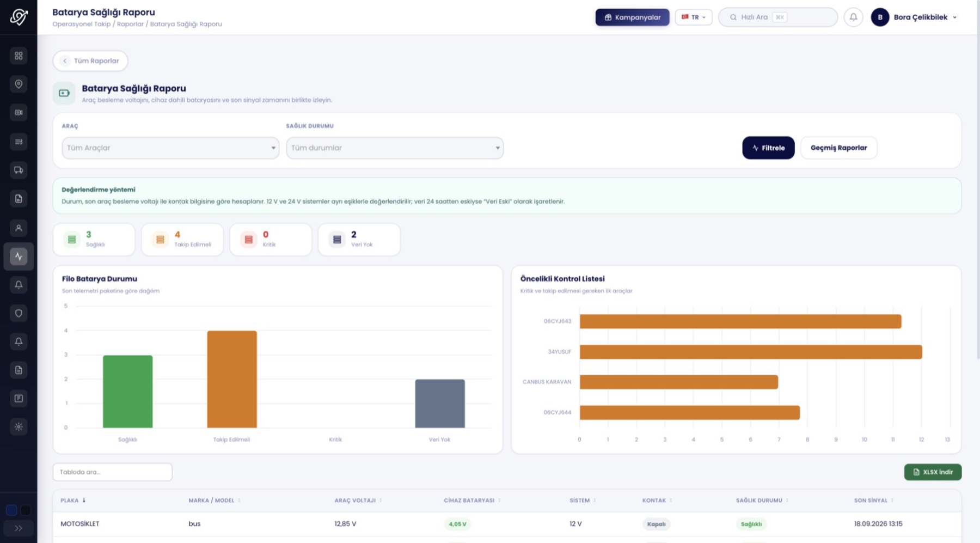The height and width of the screenshot is (543, 980).
Task: Click the avatar circle with letter B
Action: pyautogui.click(x=880, y=17)
